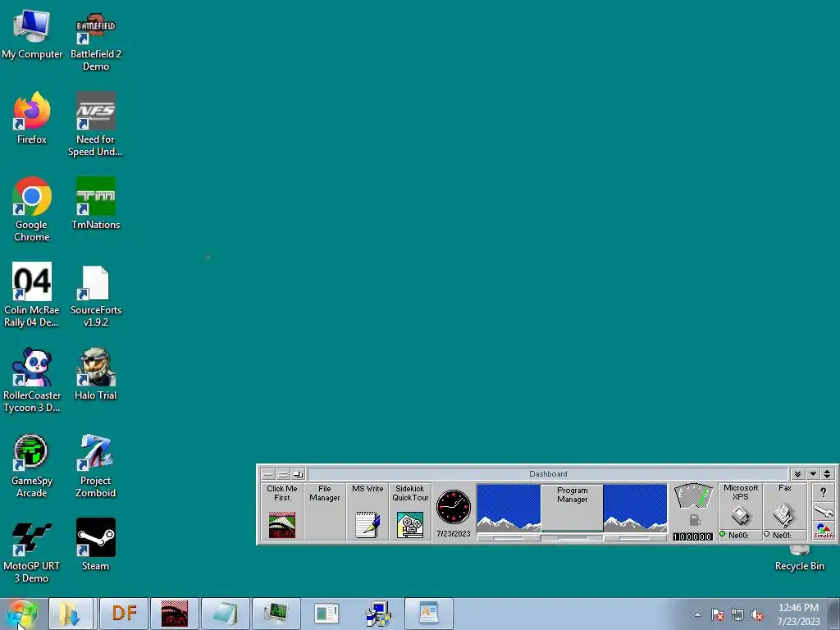Open the taskbar clock showing 12:46 PM
This screenshot has width=840, height=630.
pos(798,614)
